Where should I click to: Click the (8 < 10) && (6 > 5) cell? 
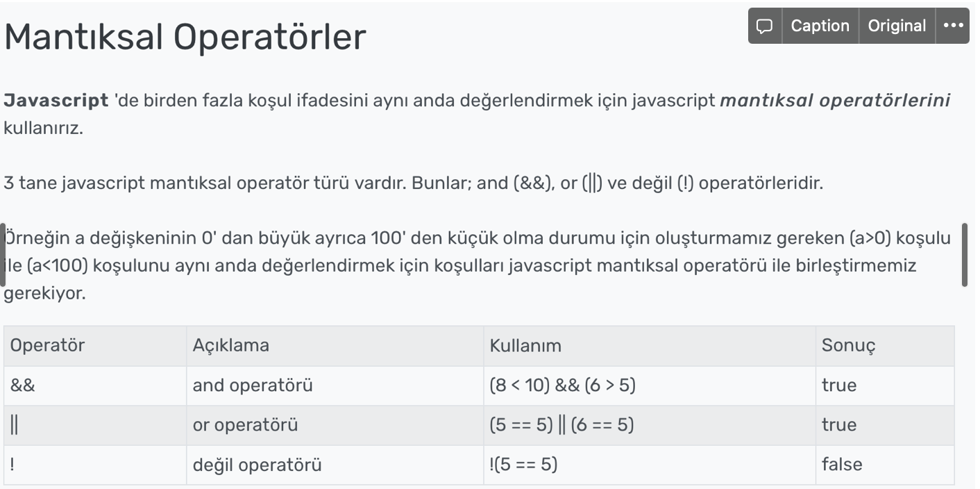point(650,386)
